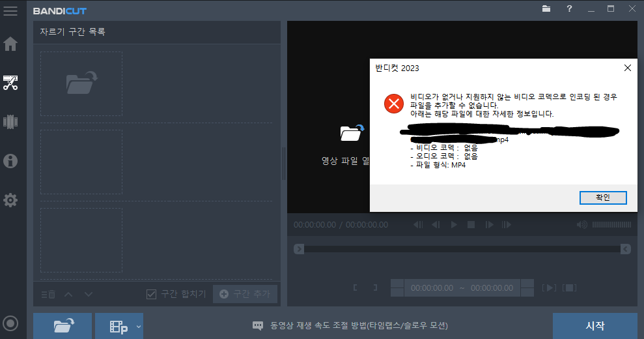Toggle the 구간 합치기 checkbox
This screenshot has height=339, width=644.
(151, 294)
